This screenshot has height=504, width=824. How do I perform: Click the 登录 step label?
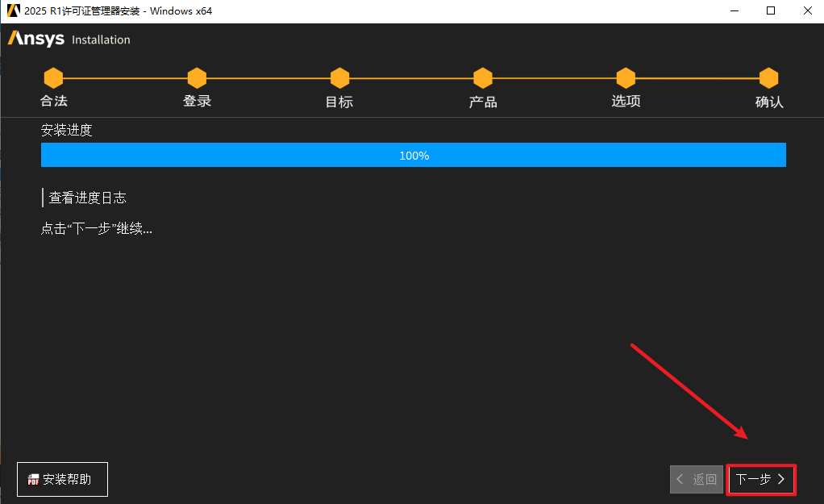coord(197,101)
